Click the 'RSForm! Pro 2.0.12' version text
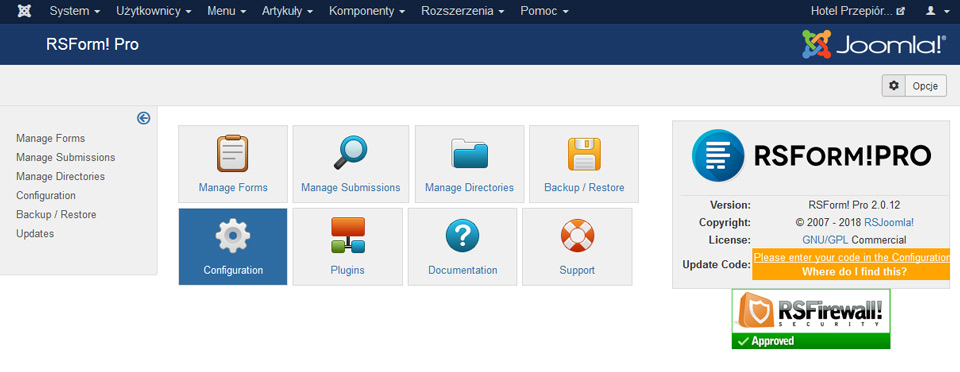 854,205
